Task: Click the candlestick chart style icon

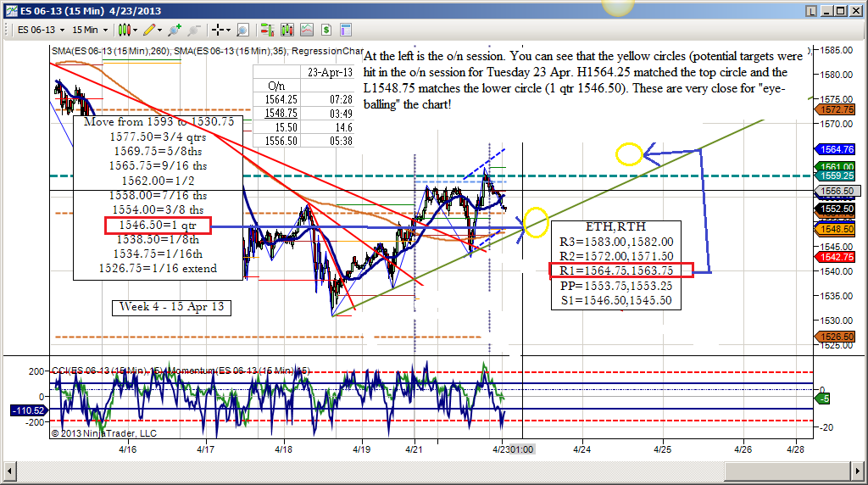Action: pyautogui.click(x=124, y=30)
